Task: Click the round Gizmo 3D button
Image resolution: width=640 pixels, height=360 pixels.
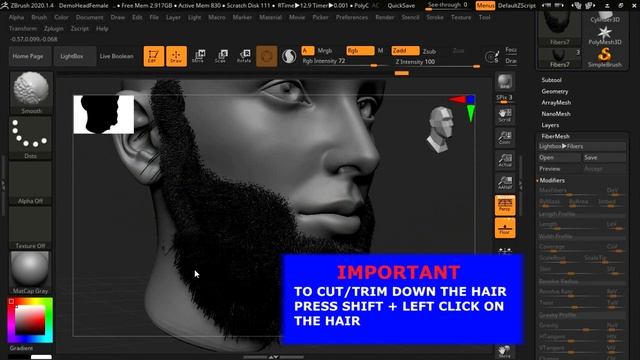Action: (267, 56)
